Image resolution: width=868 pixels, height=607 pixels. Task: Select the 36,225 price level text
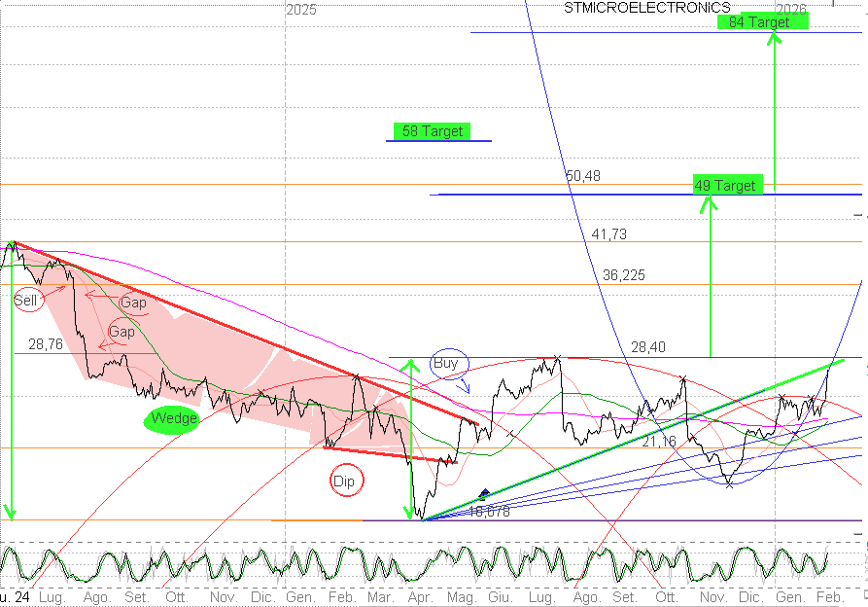click(624, 275)
